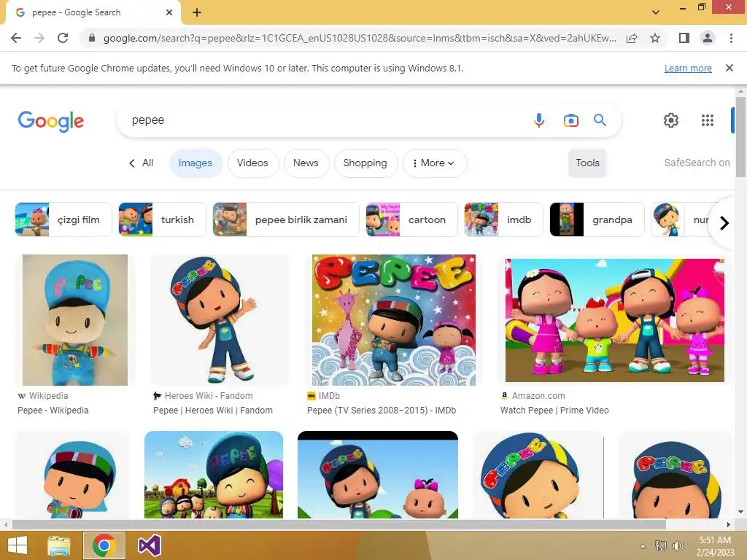Open the Pepee - Wikipedia link
The image size is (747, 560).
53,411
